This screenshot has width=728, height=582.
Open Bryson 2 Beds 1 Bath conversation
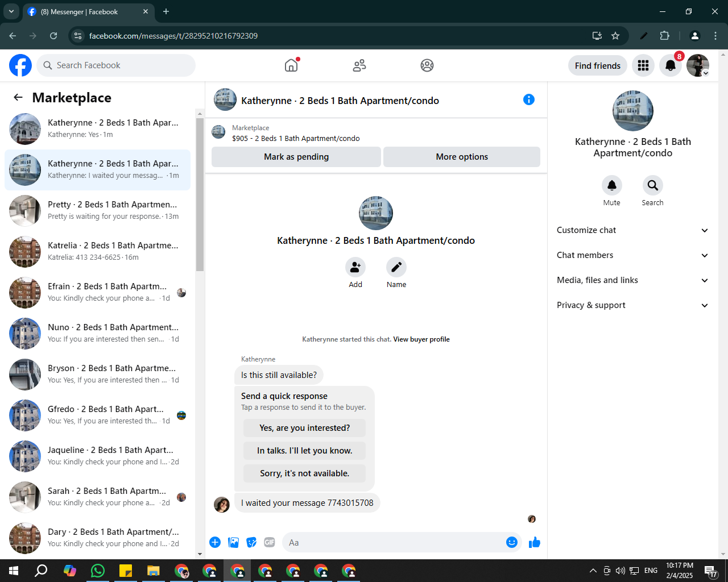[97, 375]
